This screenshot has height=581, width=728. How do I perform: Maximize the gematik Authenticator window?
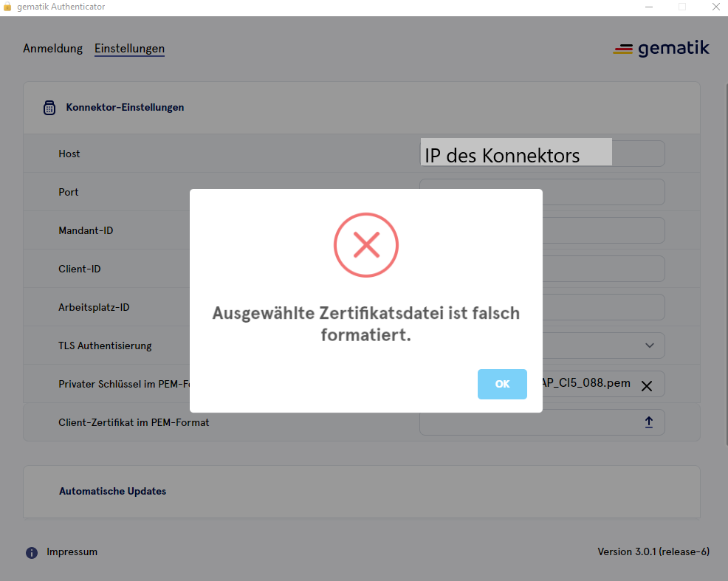pyautogui.click(x=682, y=7)
